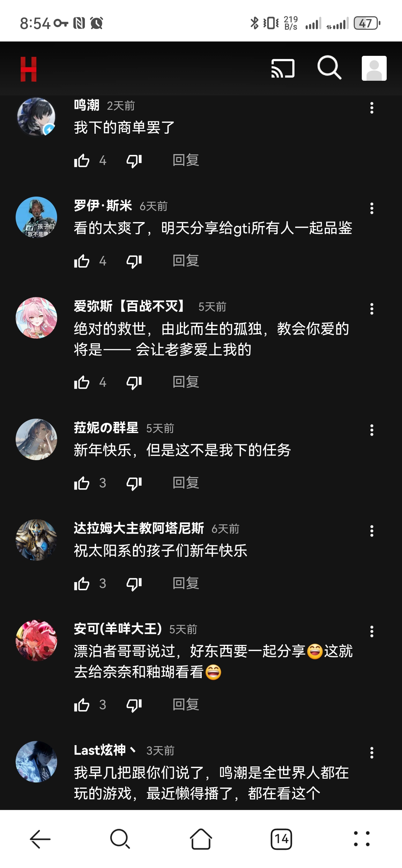The width and height of the screenshot is (402, 868).
Task: View 罗伊·斯米's profile avatar
Action: (36, 217)
